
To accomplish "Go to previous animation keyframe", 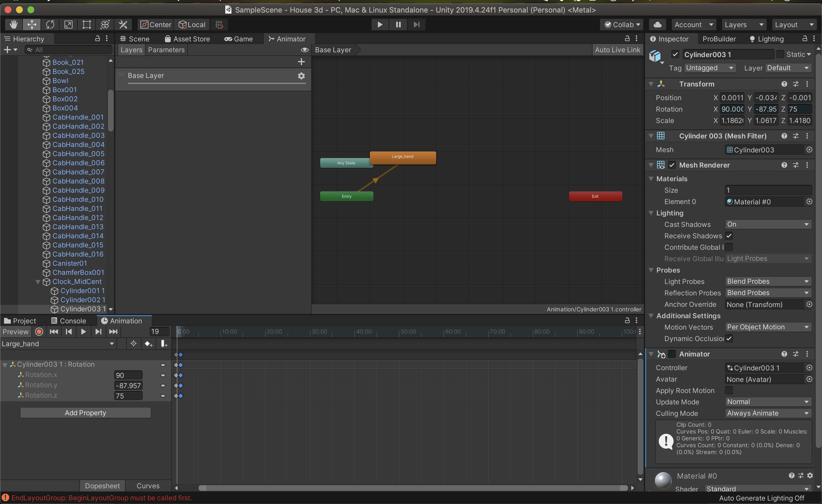I will [69, 332].
